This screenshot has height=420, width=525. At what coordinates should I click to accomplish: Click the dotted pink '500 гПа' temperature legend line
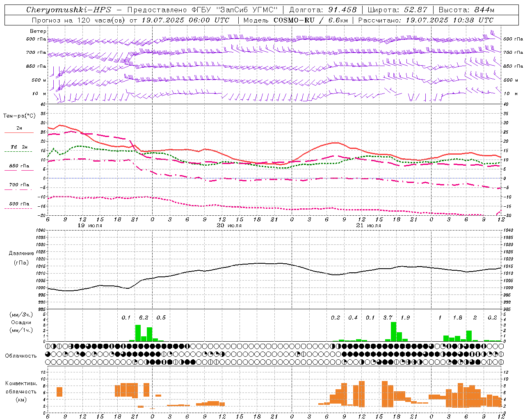(x=18, y=209)
